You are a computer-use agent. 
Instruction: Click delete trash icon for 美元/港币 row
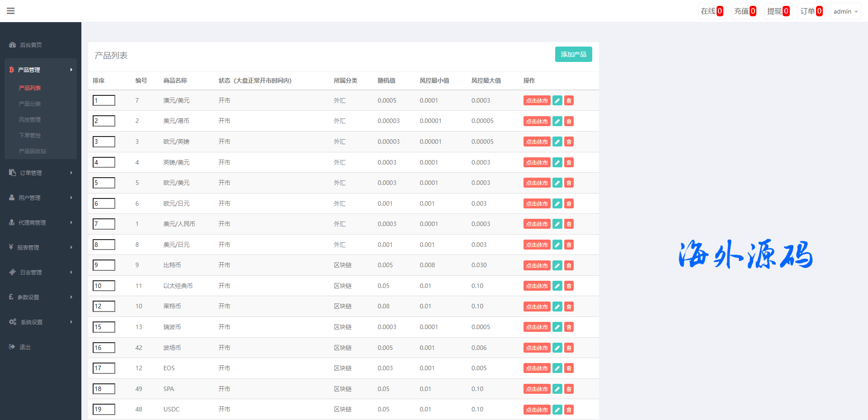click(x=569, y=121)
